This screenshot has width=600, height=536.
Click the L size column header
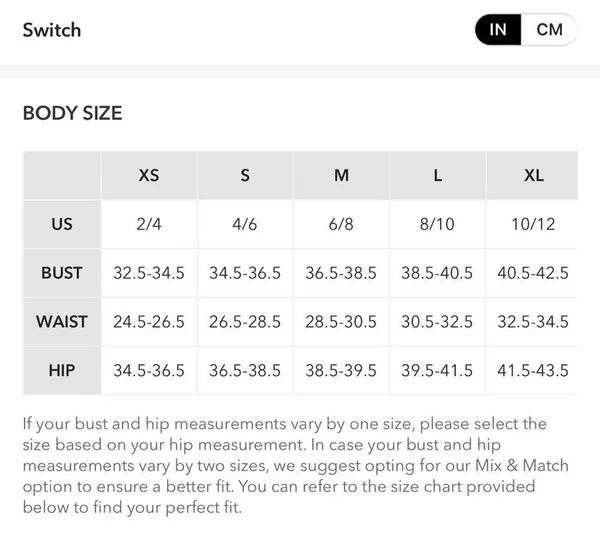pos(438,176)
